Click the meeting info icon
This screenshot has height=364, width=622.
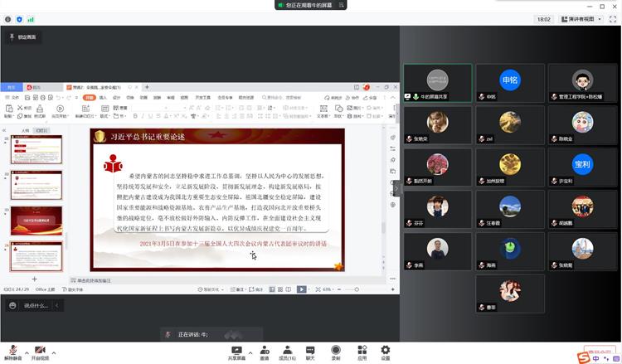point(7,18)
